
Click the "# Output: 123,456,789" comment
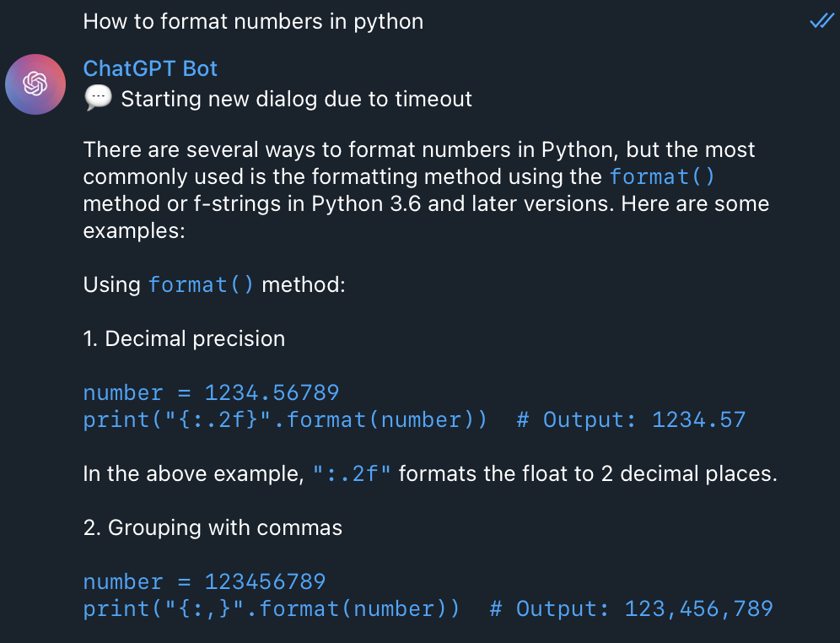point(631,608)
